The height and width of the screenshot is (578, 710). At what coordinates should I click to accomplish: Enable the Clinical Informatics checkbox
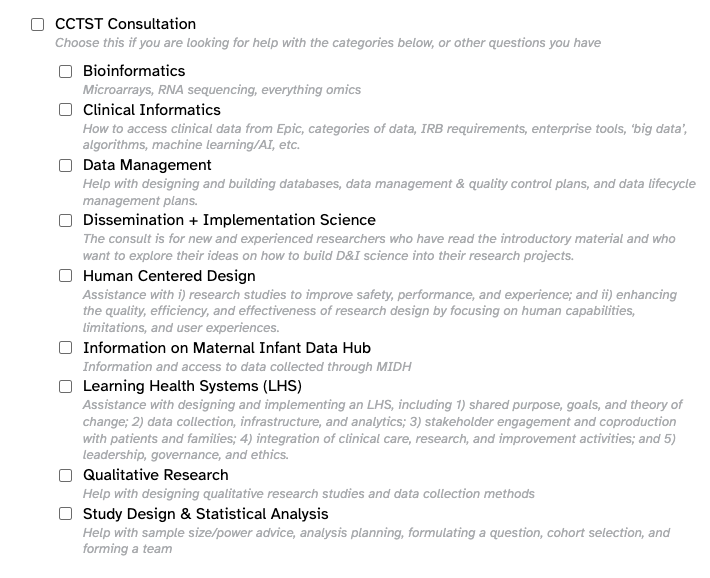[x=66, y=110]
